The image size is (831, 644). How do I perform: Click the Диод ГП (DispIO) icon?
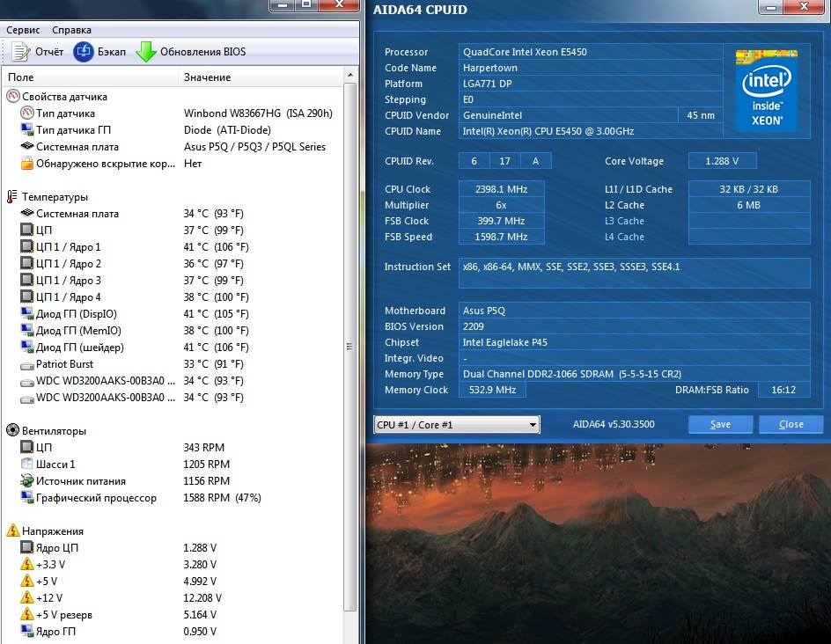(x=27, y=313)
